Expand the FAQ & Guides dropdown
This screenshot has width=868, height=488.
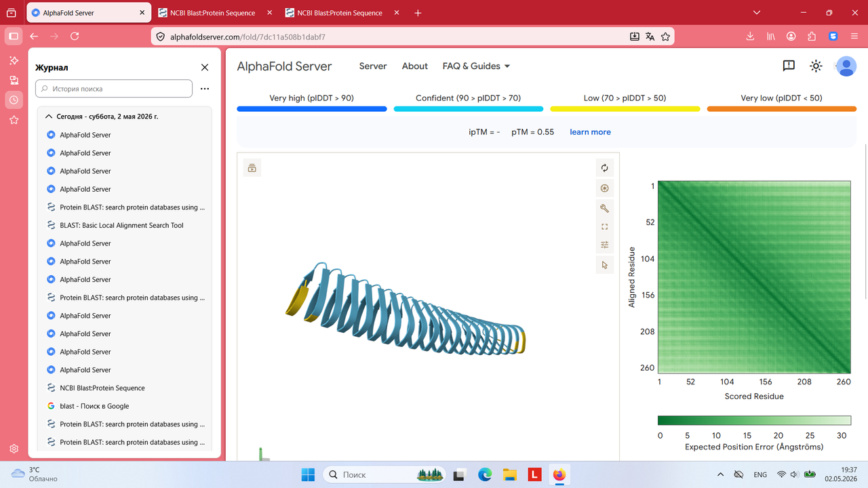point(476,66)
